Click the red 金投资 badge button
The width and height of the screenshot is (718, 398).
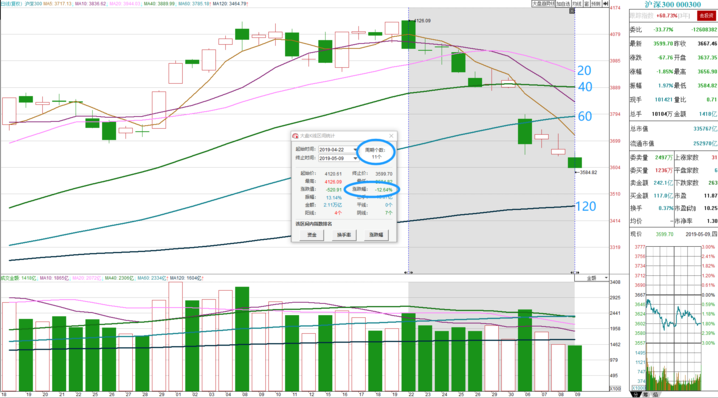click(x=706, y=16)
